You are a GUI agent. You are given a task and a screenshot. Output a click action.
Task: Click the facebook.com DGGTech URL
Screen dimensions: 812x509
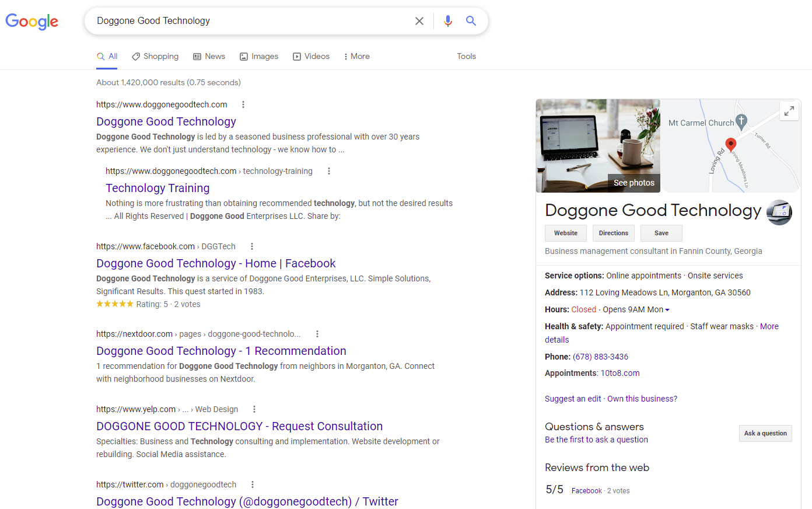click(x=166, y=246)
